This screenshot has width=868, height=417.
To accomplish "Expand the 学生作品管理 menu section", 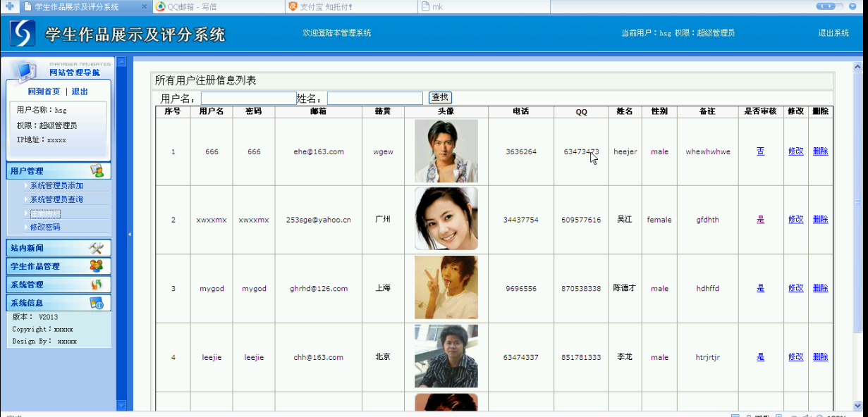I will click(x=59, y=266).
